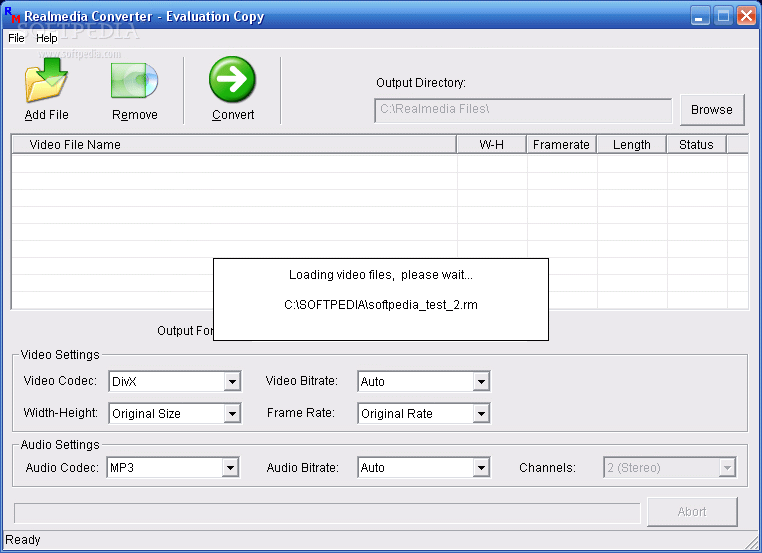Open the Audio Codec MP3 dropdown
The width and height of the screenshot is (762, 553).
pyautogui.click(x=173, y=467)
